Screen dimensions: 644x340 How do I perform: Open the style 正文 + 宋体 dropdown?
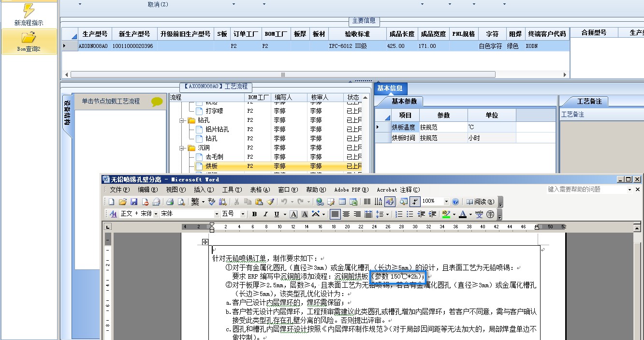click(156, 214)
